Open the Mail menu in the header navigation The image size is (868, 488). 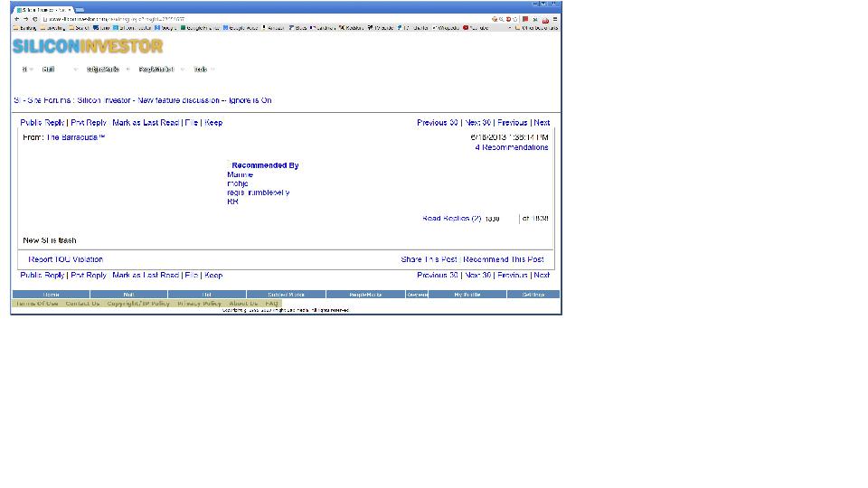point(48,70)
